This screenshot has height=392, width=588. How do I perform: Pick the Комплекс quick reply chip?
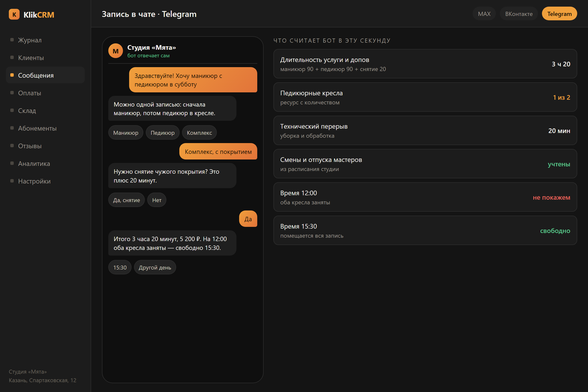(199, 133)
